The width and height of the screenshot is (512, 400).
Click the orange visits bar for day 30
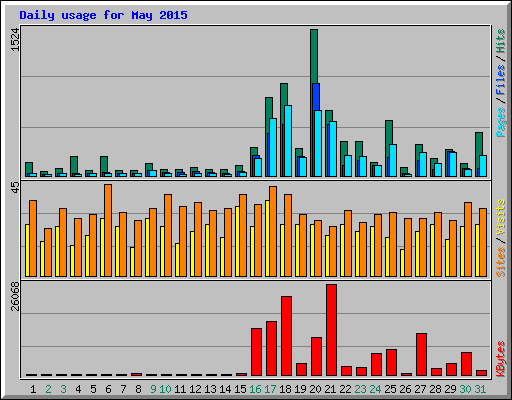tap(468, 239)
